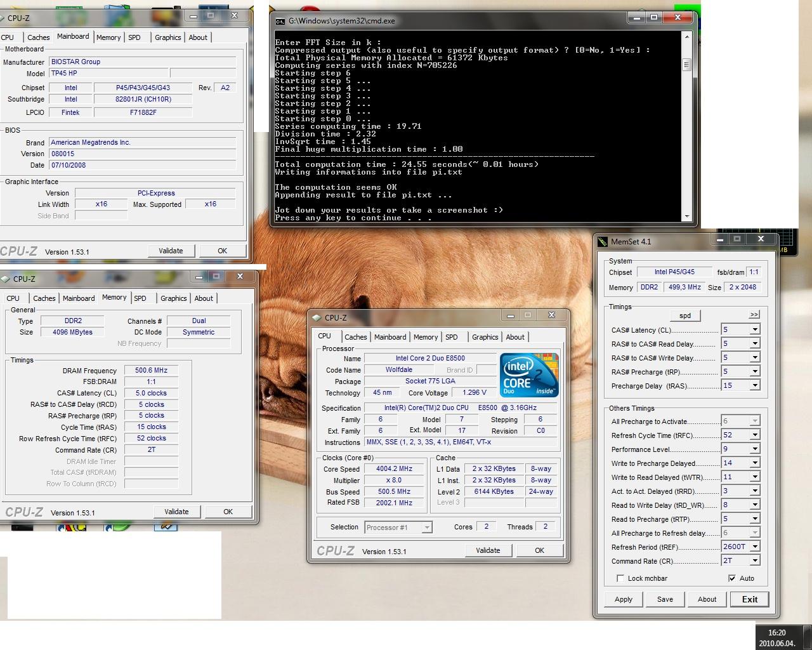This screenshot has width=812, height=650.
Task: Click the spd button in MemSet
Action: click(685, 315)
